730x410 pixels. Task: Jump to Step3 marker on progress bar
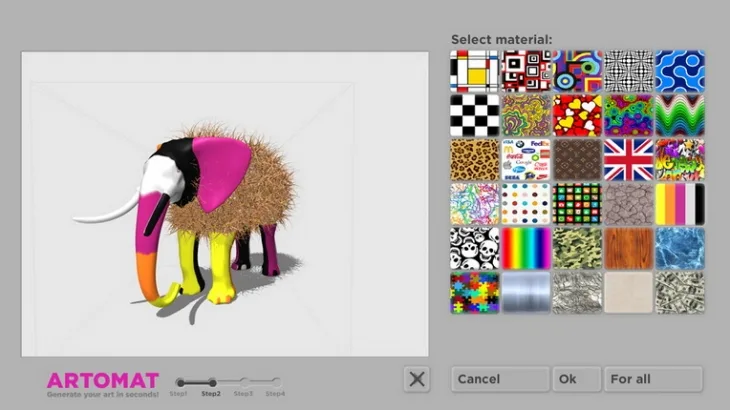coord(244,383)
